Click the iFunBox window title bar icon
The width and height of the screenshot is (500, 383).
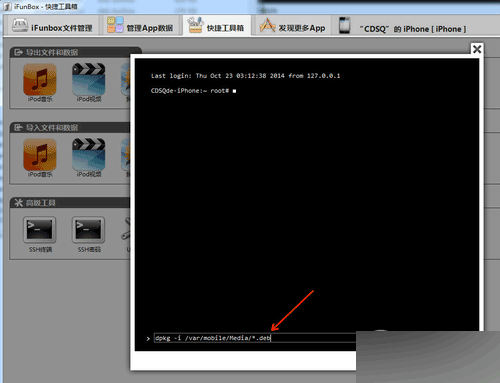pos(7,6)
